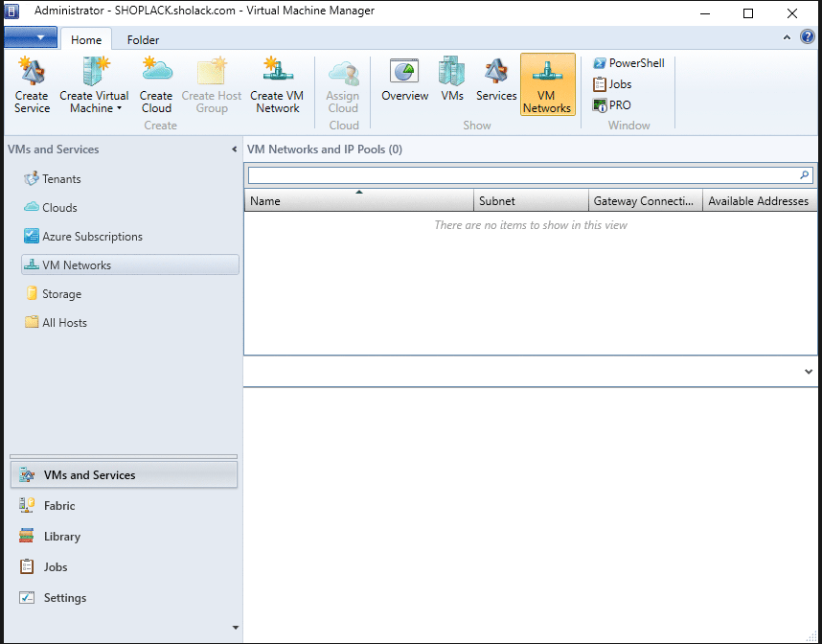
Task: Toggle the VM Networks ribbon button
Action: point(547,84)
